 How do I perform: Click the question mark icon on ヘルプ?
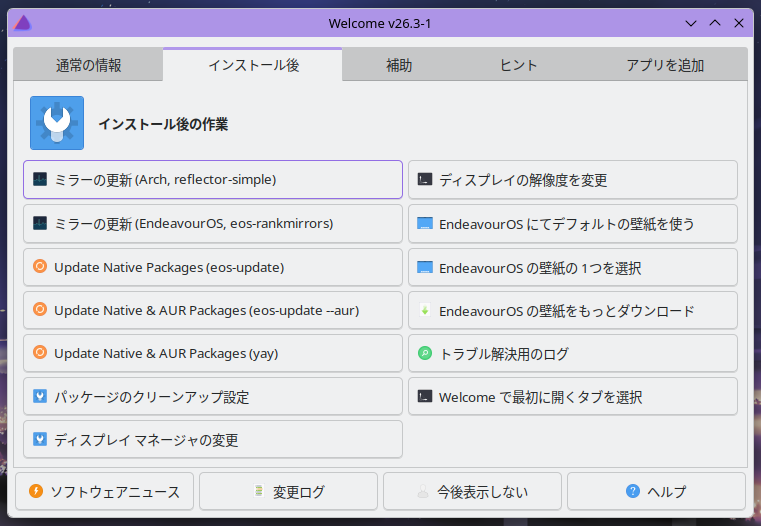(x=632, y=491)
